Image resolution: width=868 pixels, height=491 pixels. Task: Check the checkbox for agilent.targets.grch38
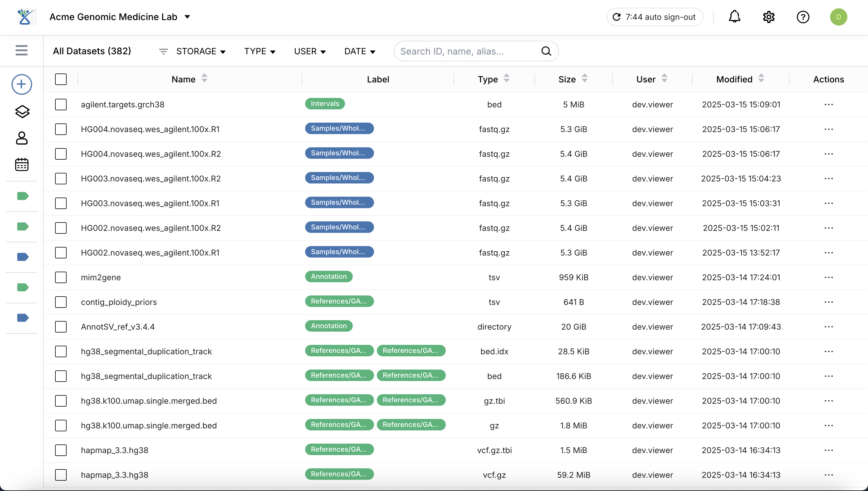pyautogui.click(x=61, y=105)
